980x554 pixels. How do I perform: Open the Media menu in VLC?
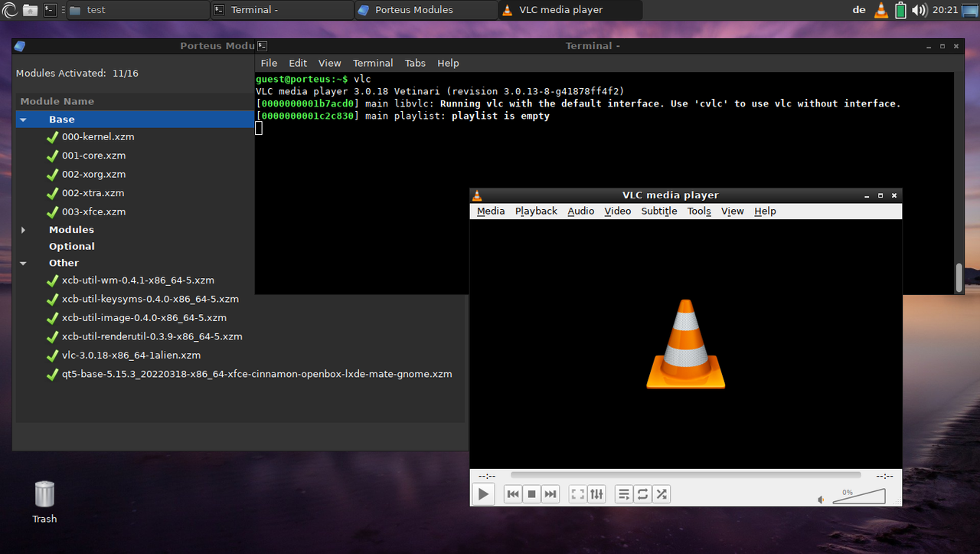(491, 211)
